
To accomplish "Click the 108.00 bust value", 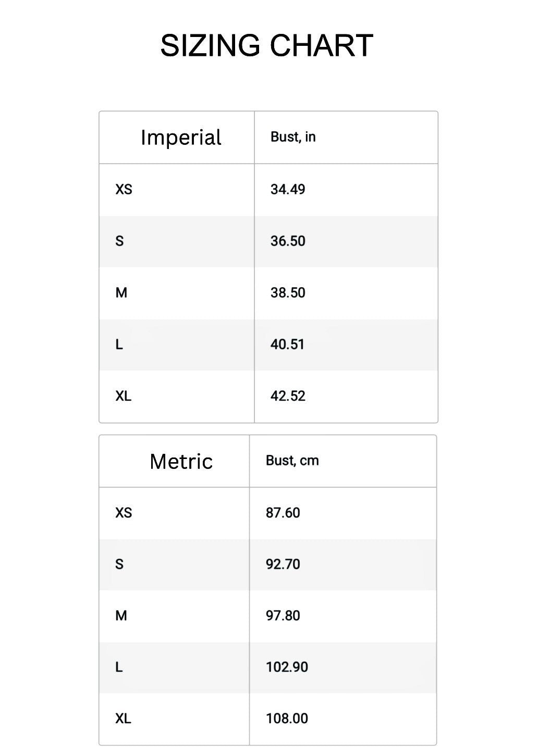I will tap(287, 718).
